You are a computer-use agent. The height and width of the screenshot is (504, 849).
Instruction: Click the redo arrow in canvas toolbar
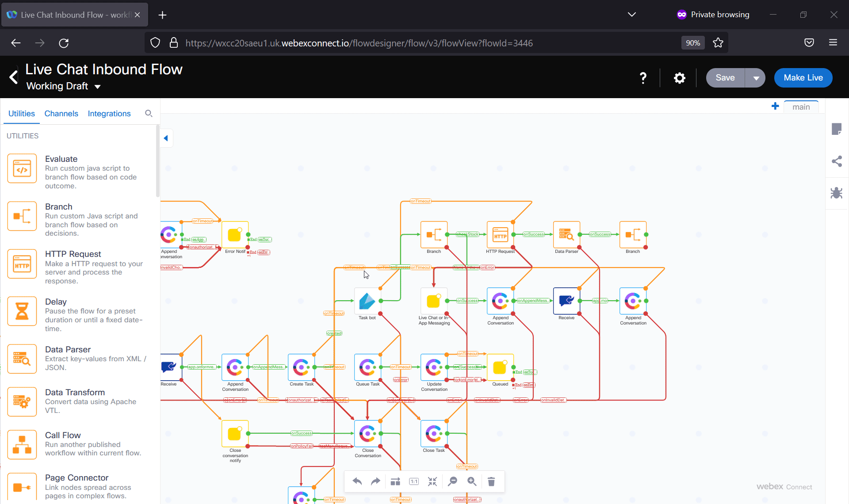(x=375, y=481)
